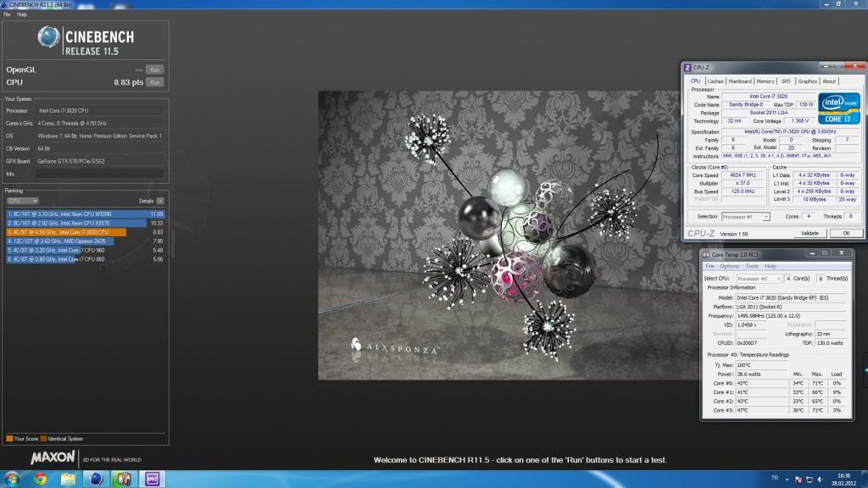Switch to the CPU-Z taskbar icon
868x488 pixels.
[x=153, y=479]
